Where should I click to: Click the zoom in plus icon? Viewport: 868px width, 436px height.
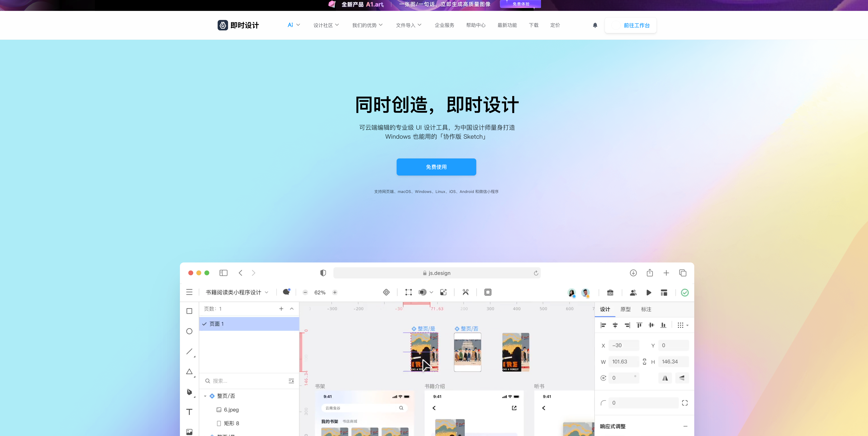point(335,292)
